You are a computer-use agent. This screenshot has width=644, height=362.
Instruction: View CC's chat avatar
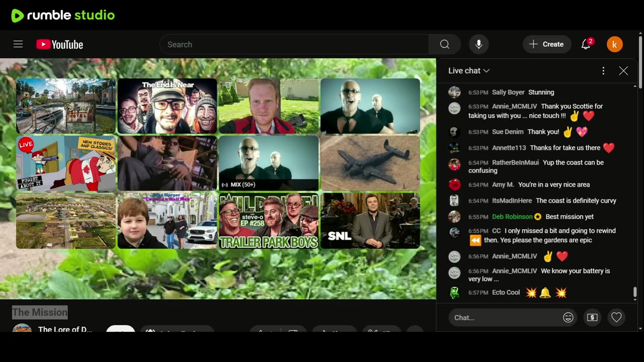click(454, 232)
